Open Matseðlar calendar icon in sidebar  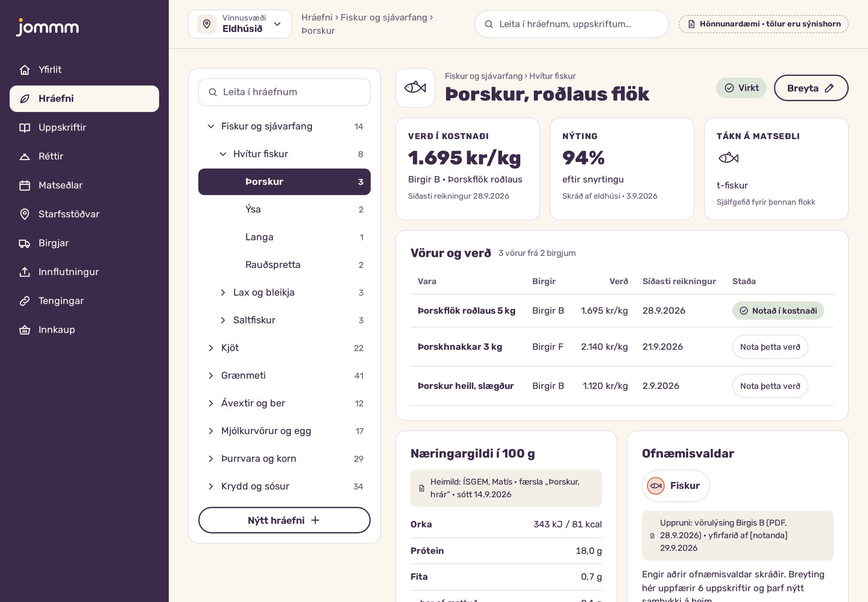click(25, 185)
